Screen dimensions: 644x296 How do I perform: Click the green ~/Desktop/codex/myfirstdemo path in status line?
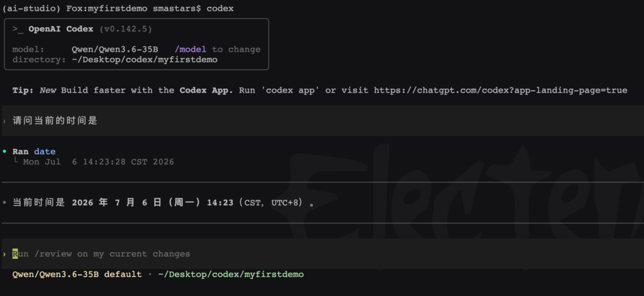point(231,274)
